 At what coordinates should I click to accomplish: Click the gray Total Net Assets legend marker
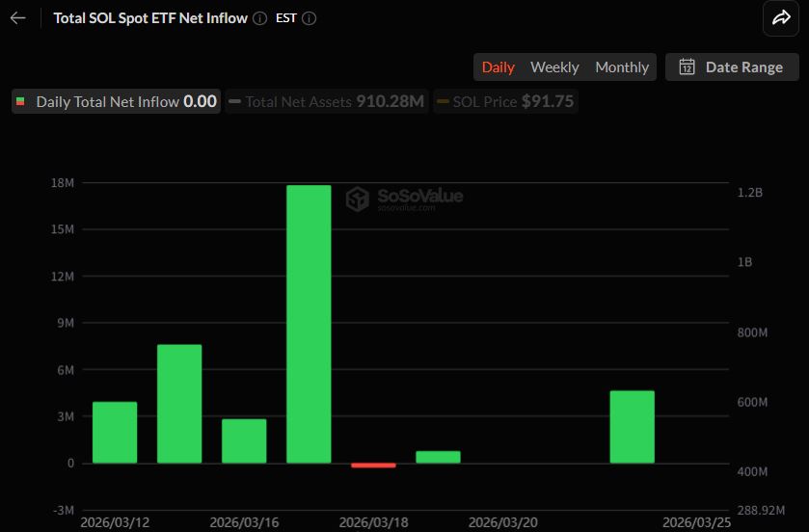click(x=234, y=101)
